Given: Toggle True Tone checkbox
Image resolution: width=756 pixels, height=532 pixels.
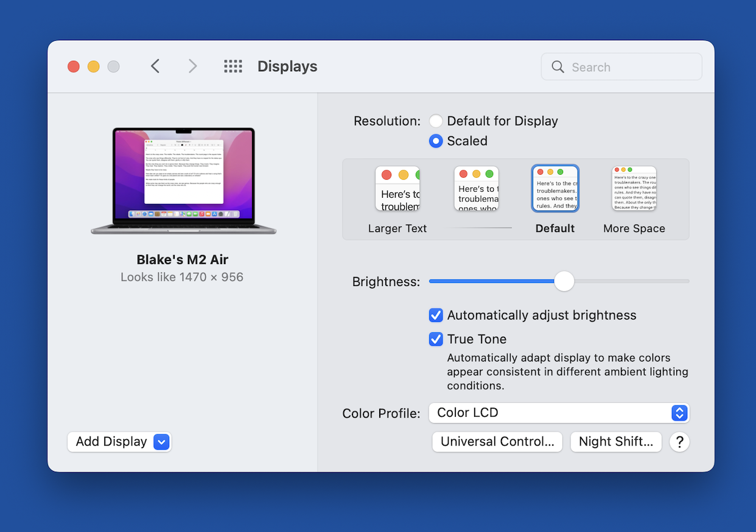Looking at the screenshot, I should coord(436,339).
